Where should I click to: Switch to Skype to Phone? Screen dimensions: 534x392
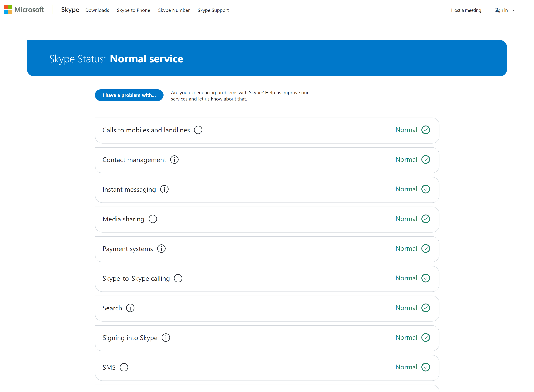click(133, 10)
